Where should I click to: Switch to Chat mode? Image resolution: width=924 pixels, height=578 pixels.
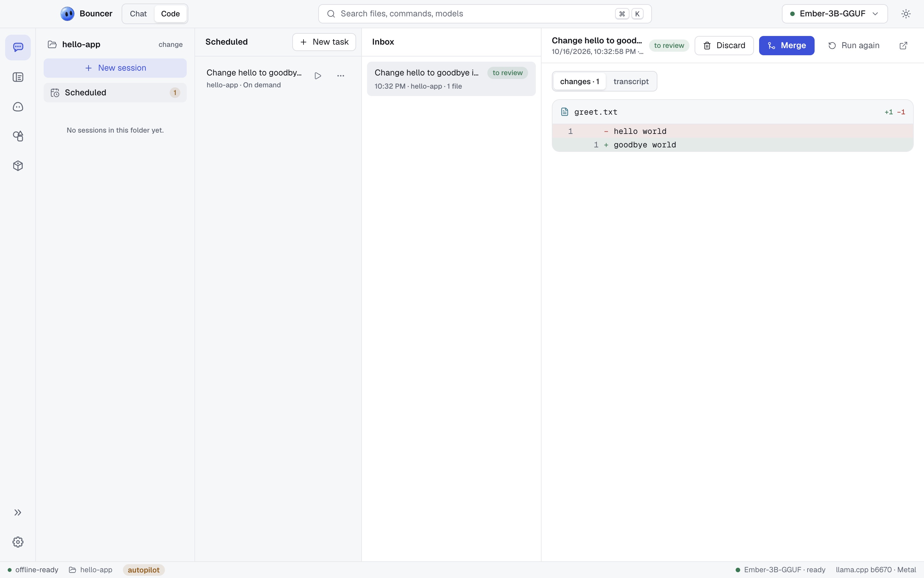click(138, 14)
